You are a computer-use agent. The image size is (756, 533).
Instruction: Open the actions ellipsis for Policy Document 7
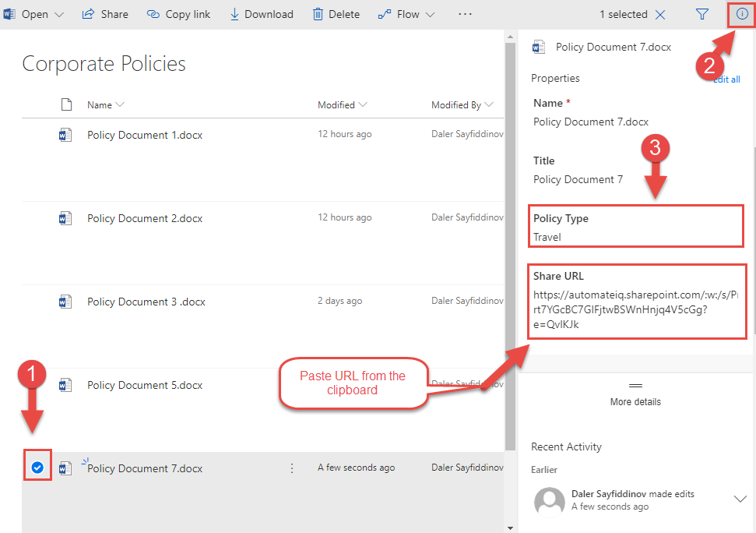click(x=292, y=468)
